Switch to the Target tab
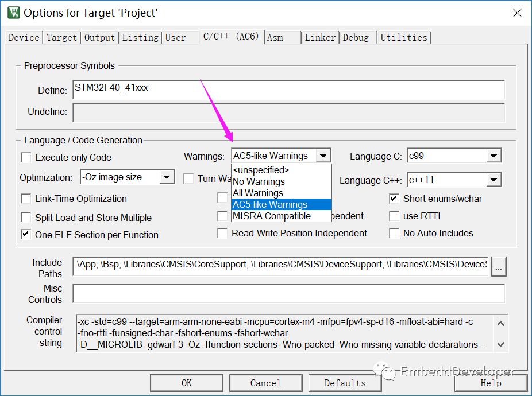 click(x=61, y=37)
